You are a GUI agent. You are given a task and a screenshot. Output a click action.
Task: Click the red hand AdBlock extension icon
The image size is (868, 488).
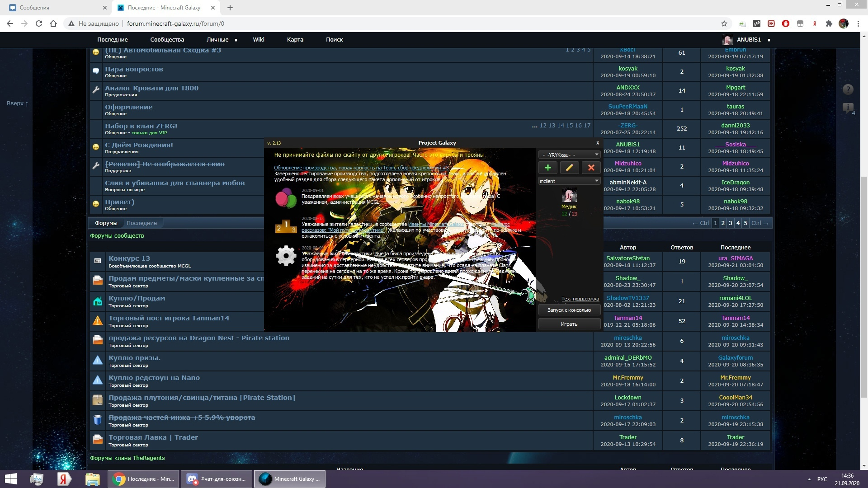[786, 23]
